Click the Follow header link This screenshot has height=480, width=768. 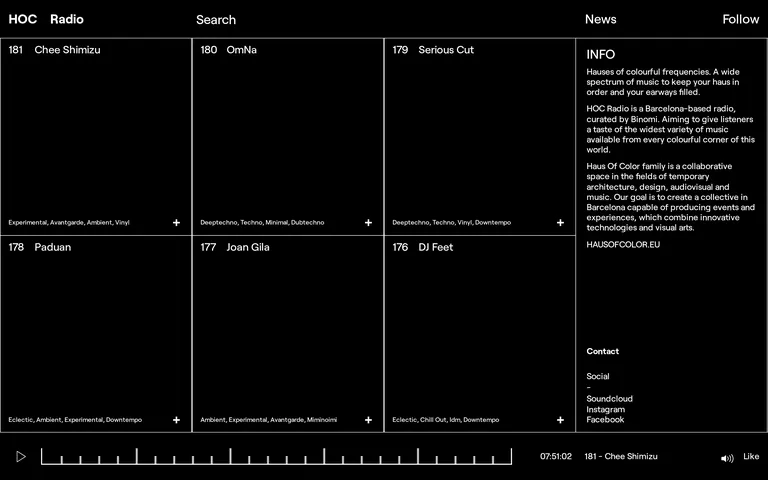pos(741,20)
